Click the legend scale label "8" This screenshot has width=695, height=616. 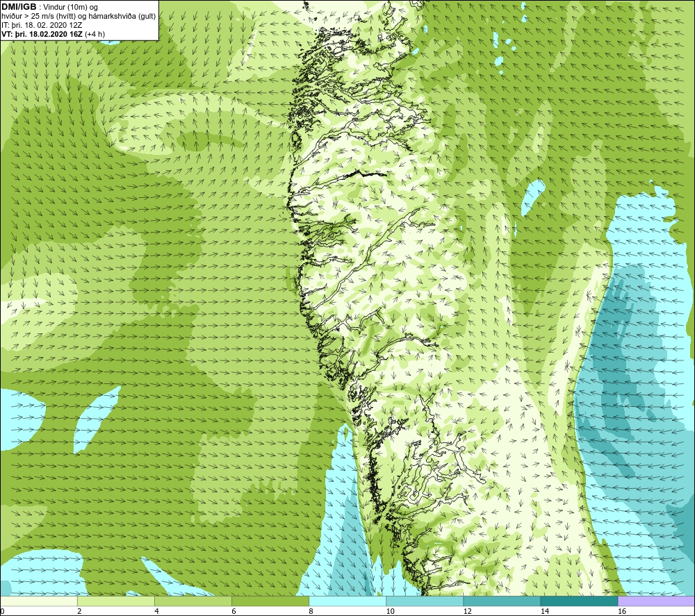point(311,612)
